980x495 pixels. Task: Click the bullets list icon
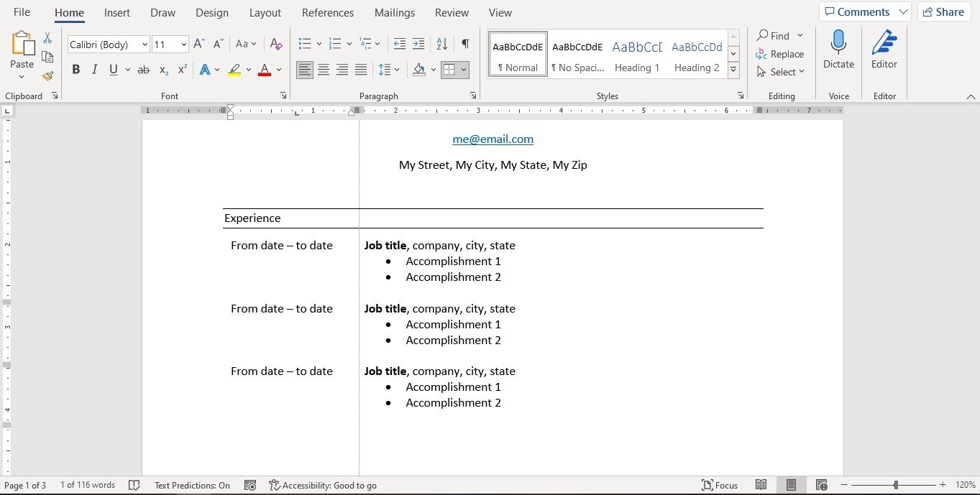click(304, 45)
